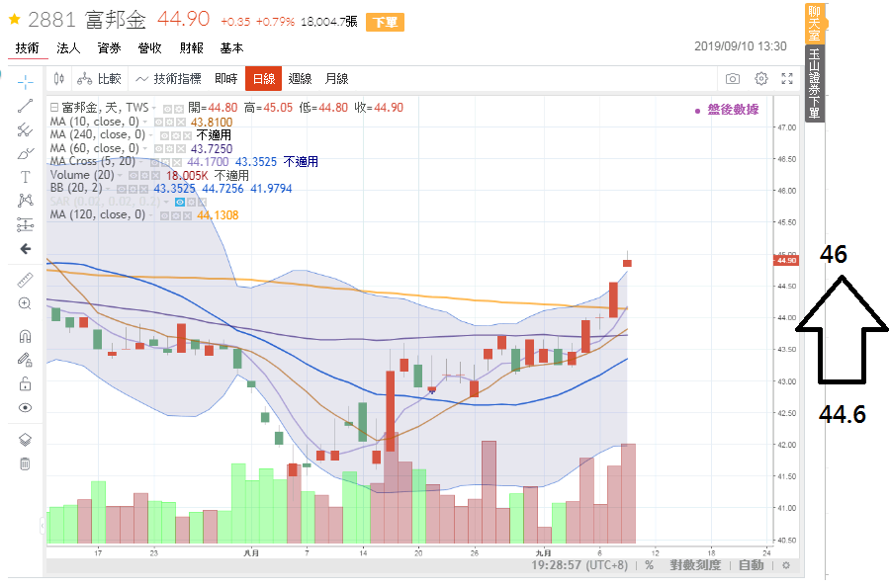Select the trend line drawing tool
Screen dimensions: 890x588
click(x=26, y=105)
